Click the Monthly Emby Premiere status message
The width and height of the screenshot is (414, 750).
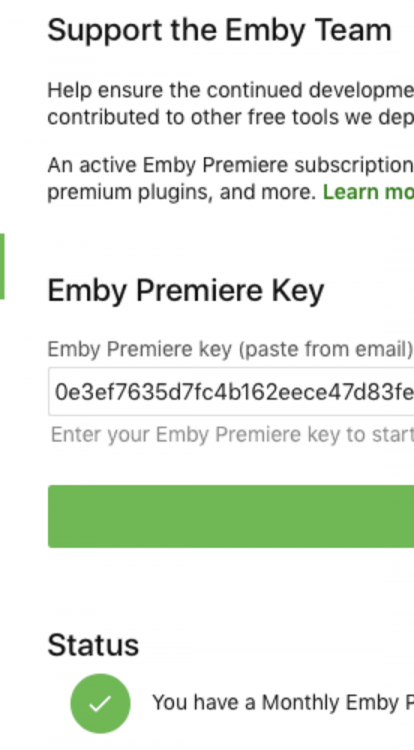283,703
